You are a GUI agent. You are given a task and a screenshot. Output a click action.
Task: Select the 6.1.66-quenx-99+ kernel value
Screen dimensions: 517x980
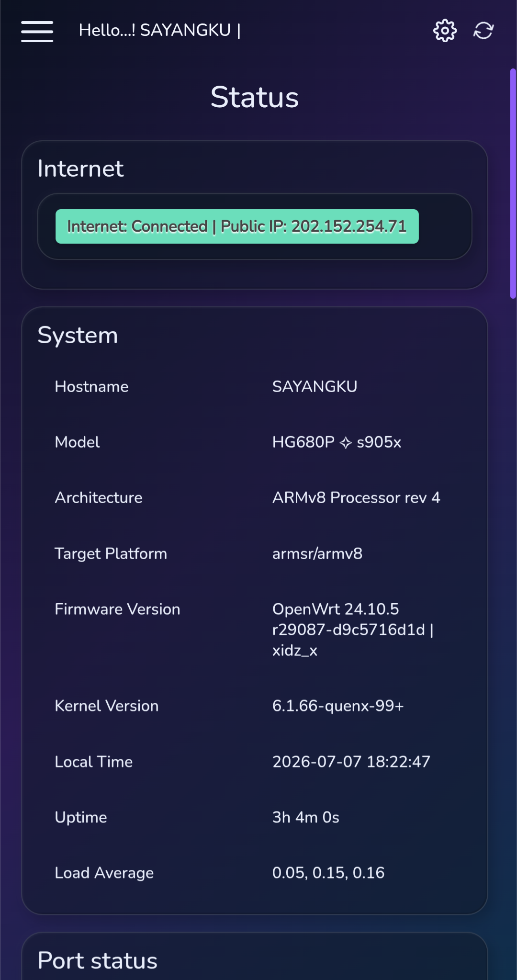338,706
